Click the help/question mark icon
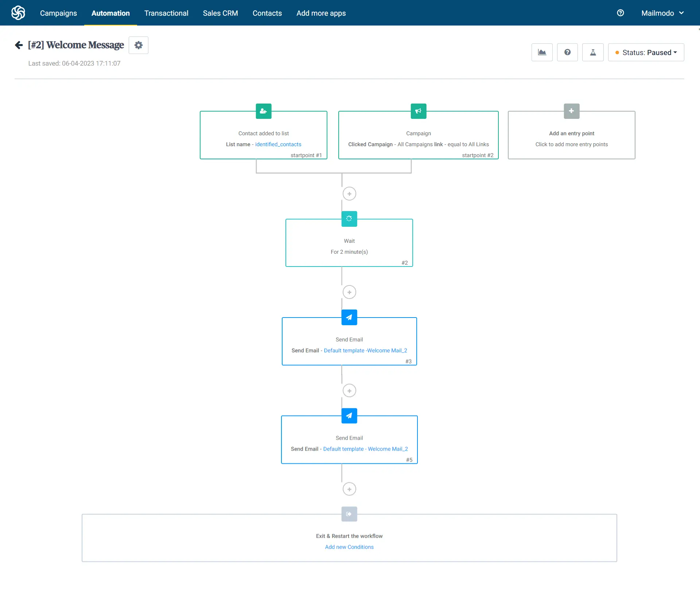700x599 pixels. (567, 52)
